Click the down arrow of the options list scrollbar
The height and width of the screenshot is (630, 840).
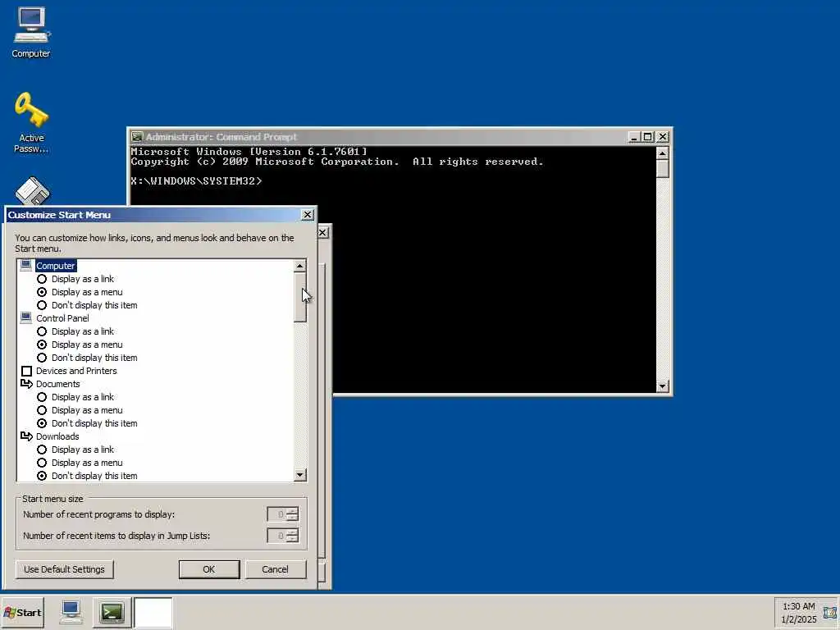click(300, 475)
